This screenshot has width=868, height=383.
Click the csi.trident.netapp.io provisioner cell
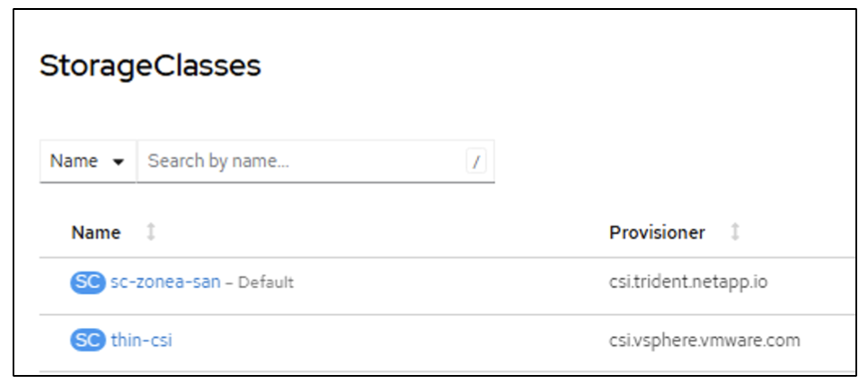[x=688, y=282]
